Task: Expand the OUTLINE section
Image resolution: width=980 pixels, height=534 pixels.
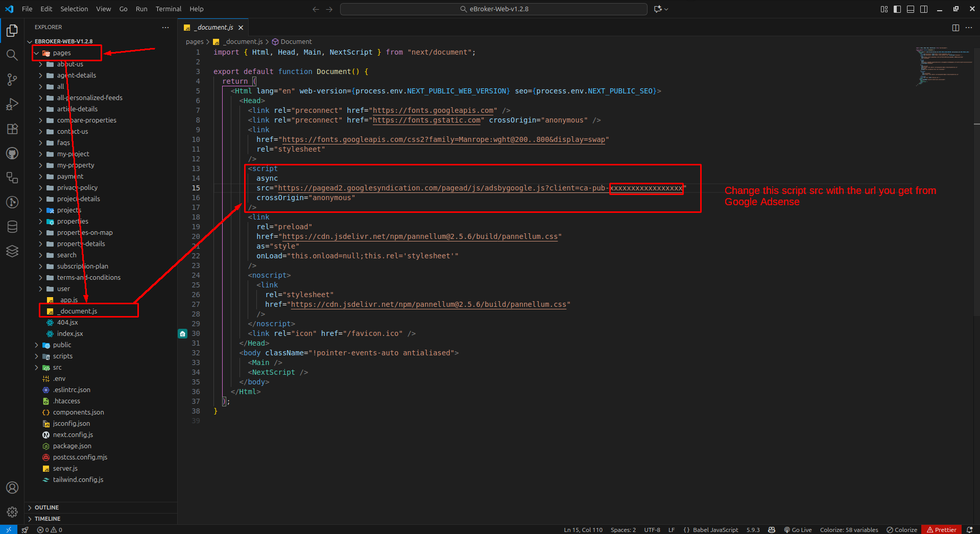Action: [46, 507]
